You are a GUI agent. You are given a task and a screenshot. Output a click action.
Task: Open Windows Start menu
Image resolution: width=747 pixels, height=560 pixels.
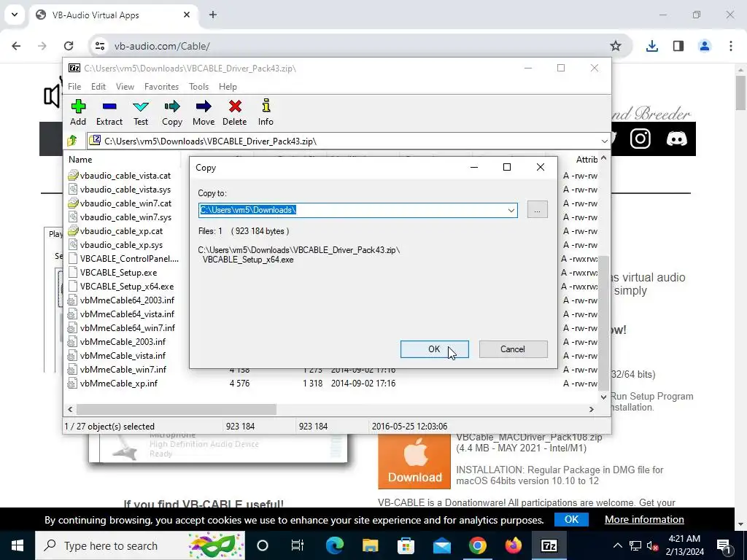[18, 545]
